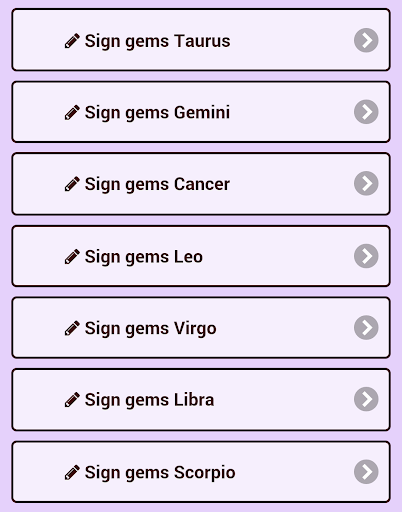Click the pencil icon beside Sign gems Scorpio
Screen dimensions: 402x512
pos(72,472)
